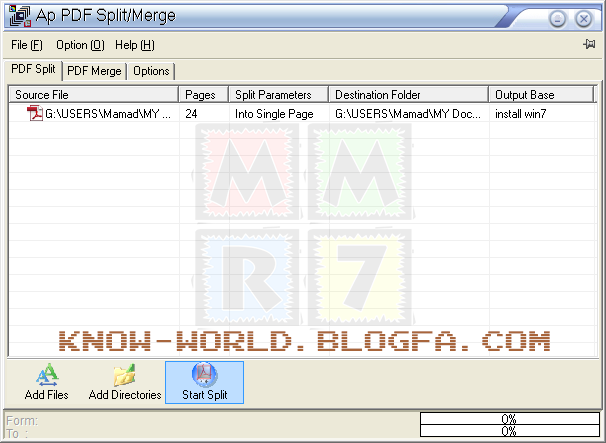Click the PDF icon of the listed file

[x=35, y=114]
